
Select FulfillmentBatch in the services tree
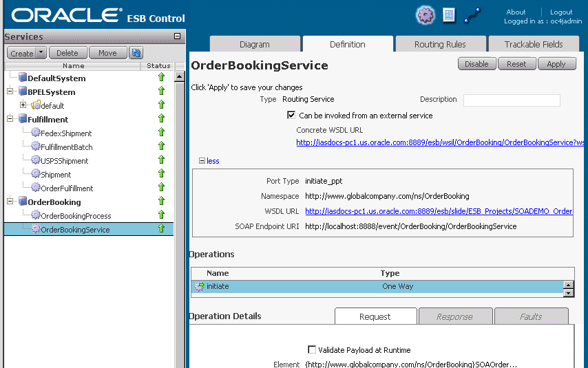[x=67, y=147]
